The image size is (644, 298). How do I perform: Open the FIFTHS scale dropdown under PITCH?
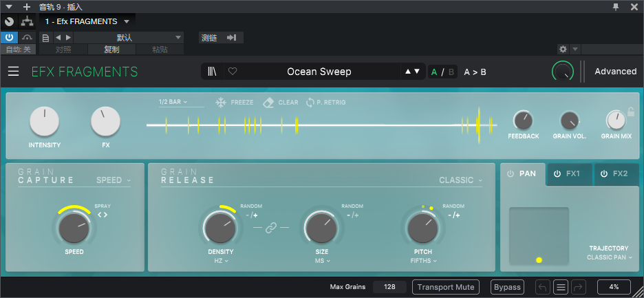point(423,261)
